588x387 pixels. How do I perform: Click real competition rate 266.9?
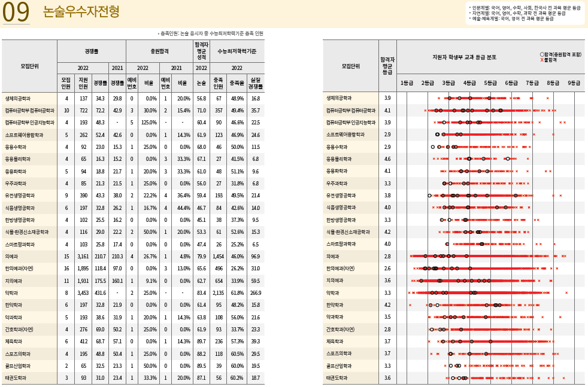[x=256, y=293]
